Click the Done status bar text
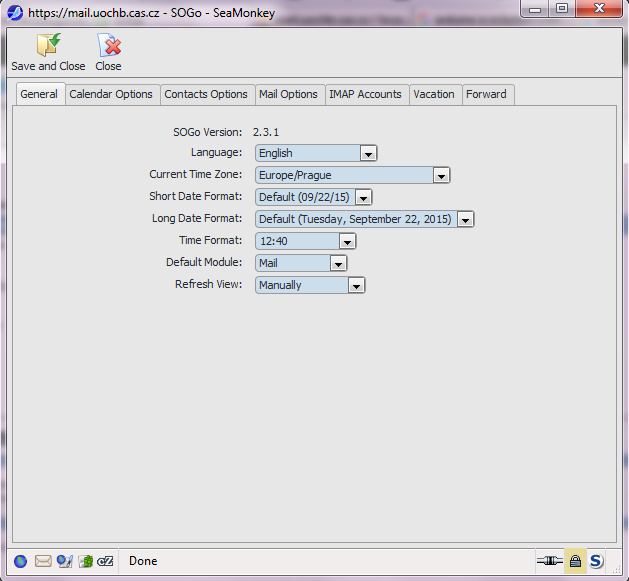Screen dimensions: 629x581 coord(143,561)
